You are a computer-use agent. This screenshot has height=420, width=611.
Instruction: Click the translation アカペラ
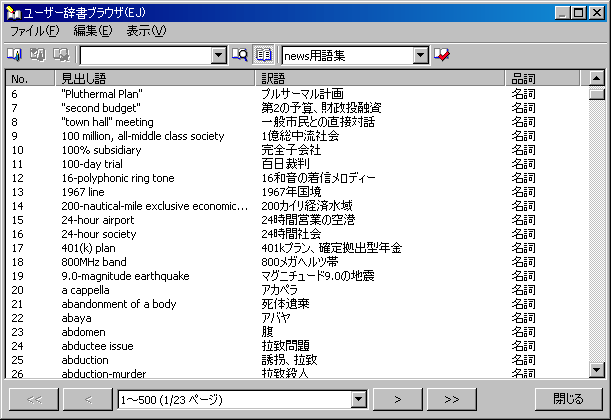tap(279, 290)
